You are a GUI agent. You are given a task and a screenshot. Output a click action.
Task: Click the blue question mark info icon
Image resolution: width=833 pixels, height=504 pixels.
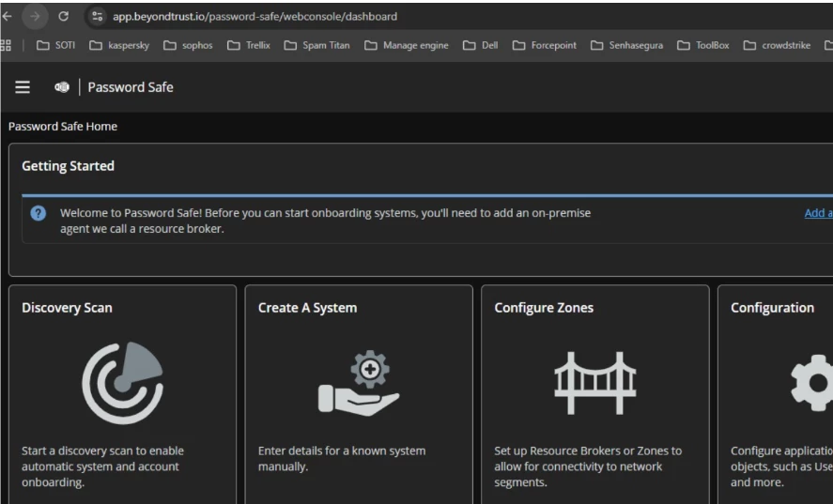point(39,213)
